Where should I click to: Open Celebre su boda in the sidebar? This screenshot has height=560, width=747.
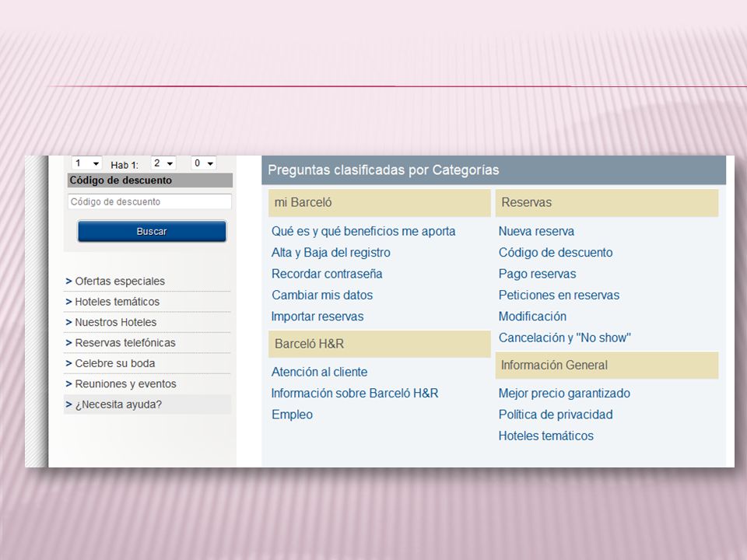tap(115, 363)
